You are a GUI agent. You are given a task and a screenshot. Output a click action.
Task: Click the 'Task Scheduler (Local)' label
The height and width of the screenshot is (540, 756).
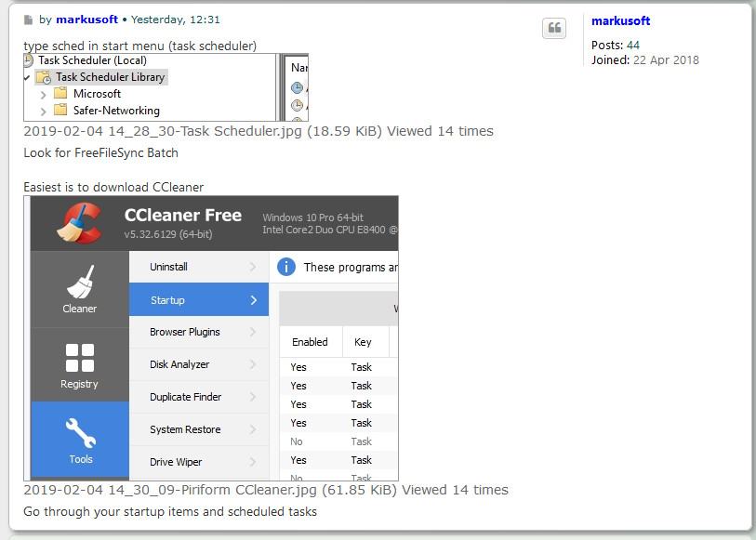(93, 60)
